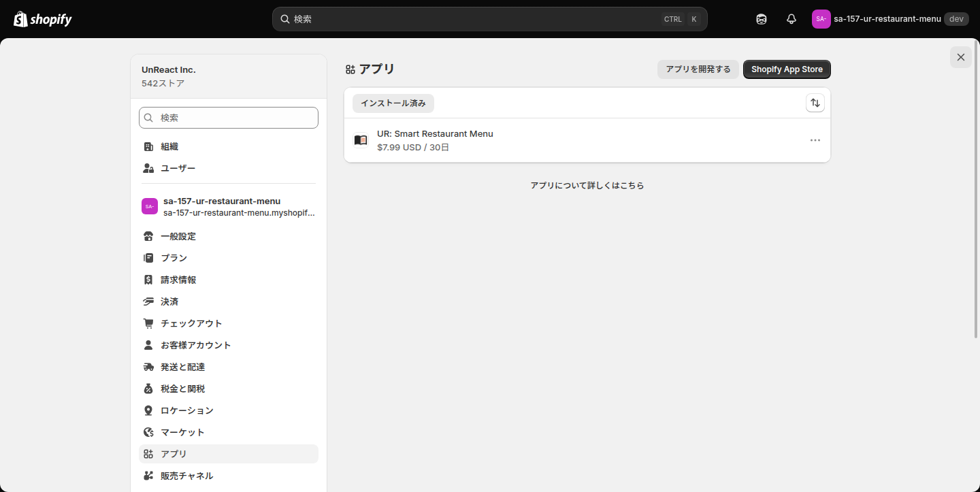Navigate to 発送と配達
980x492 pixels.
click(229, 367)
